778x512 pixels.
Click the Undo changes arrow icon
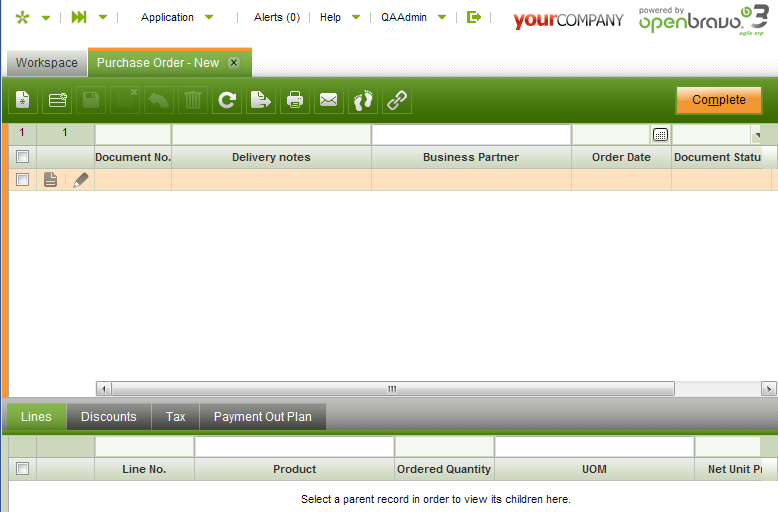pos(159,100)
